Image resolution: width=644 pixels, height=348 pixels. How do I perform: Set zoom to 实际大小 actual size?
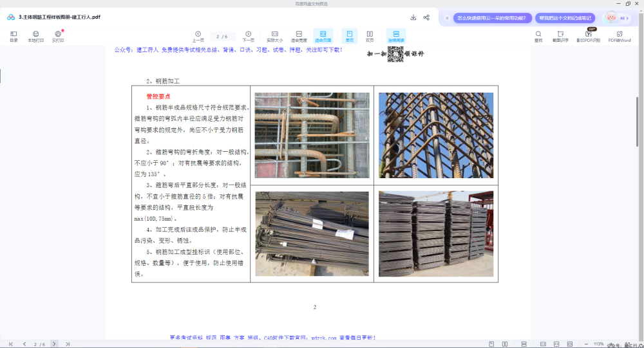pos(275,36)
